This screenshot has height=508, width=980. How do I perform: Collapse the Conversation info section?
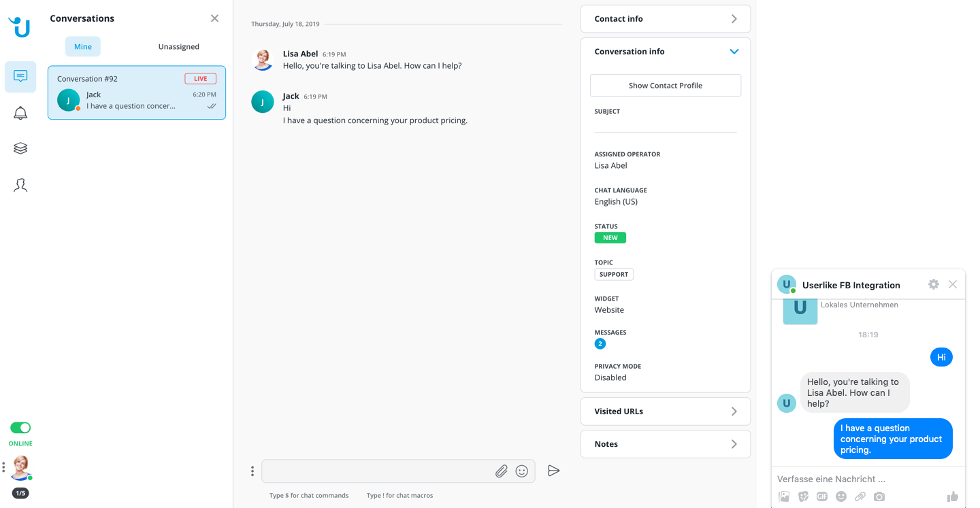click(734, 52)
